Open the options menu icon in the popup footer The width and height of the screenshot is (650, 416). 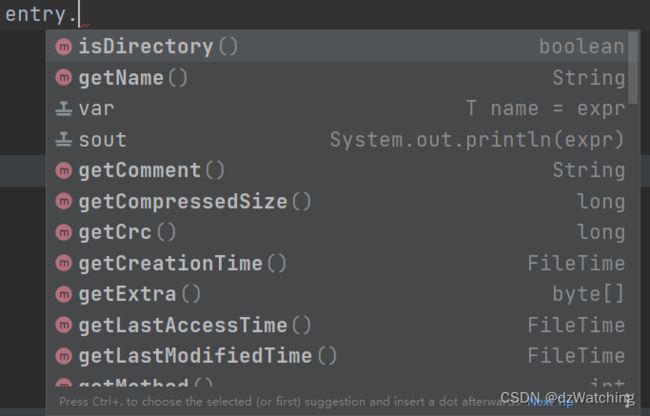click(630, 401)
